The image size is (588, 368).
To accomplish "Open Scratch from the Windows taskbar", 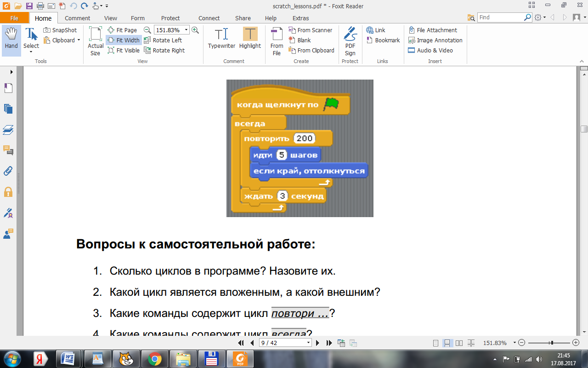I will (126, 358).
